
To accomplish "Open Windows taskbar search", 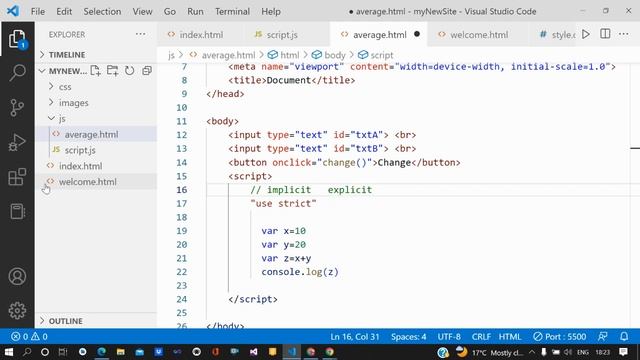I will click(x=27, y=352).
